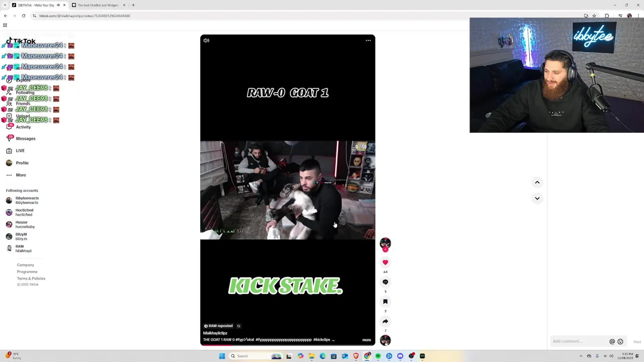The image size is (644, 362).
Task: Open the browser extensions puzzle icon
Action: point(607,16)
